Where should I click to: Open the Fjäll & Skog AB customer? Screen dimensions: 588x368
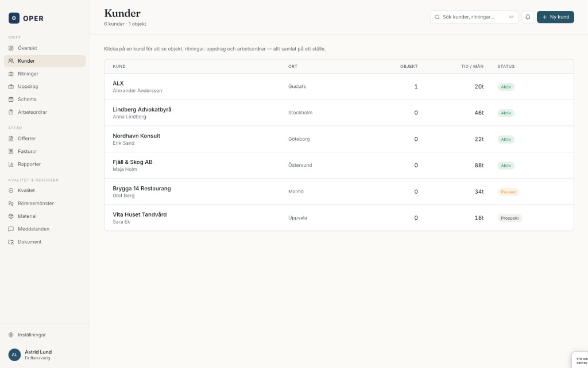[x=339, y=165]
